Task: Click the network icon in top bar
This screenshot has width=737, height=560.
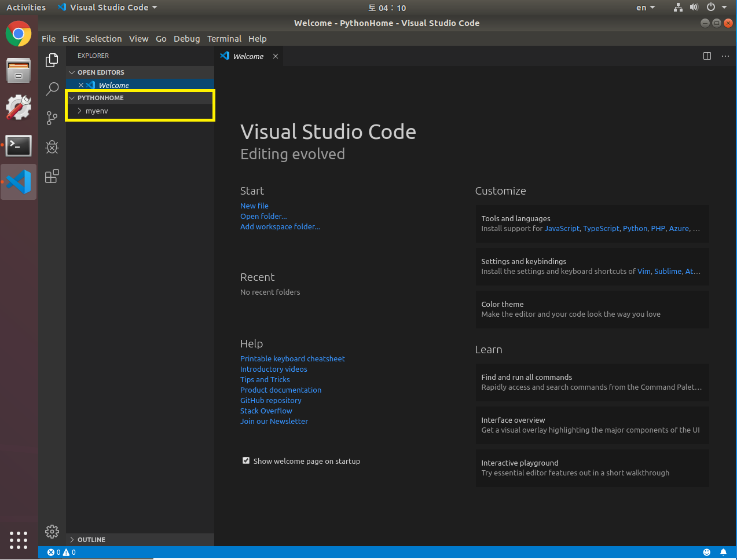Action: [678, 8]
